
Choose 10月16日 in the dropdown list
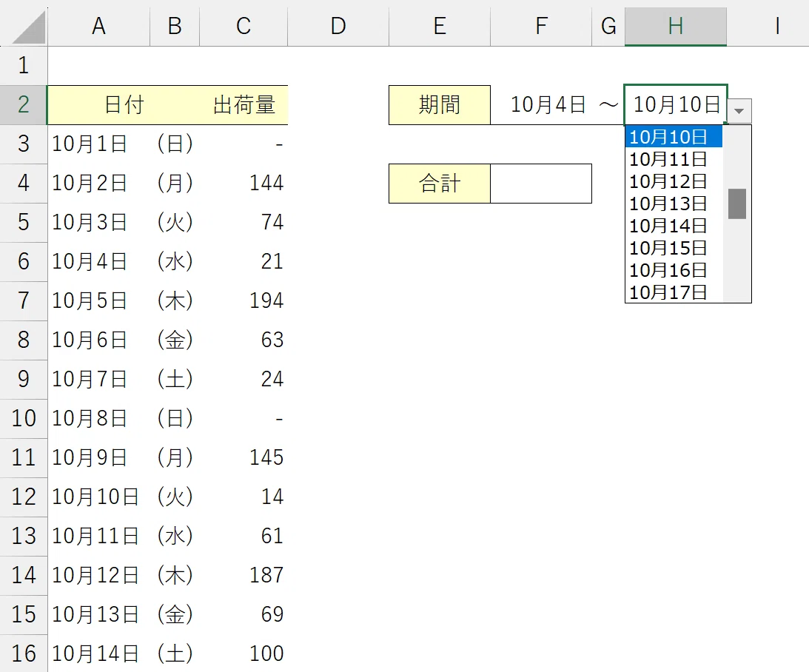[x=674, y=270]
